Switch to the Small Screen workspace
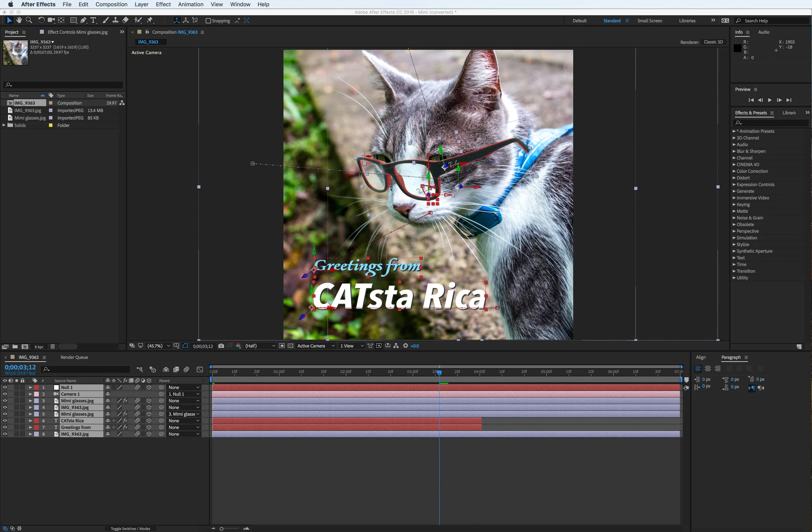Screen dimensions: 812x532 click(650, 21)
